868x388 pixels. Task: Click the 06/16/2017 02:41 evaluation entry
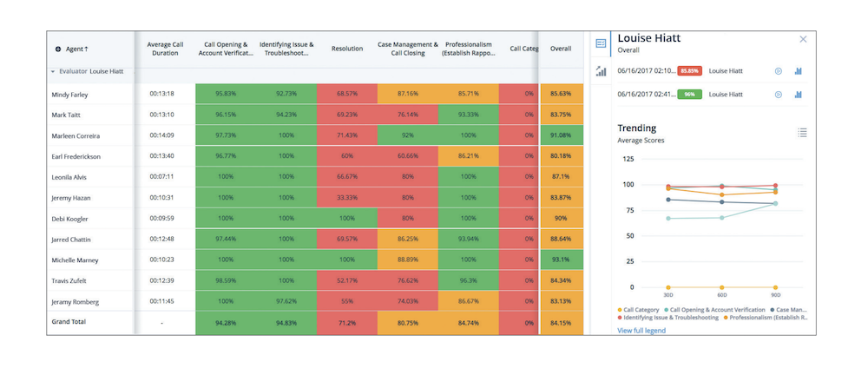click(713, 95)
